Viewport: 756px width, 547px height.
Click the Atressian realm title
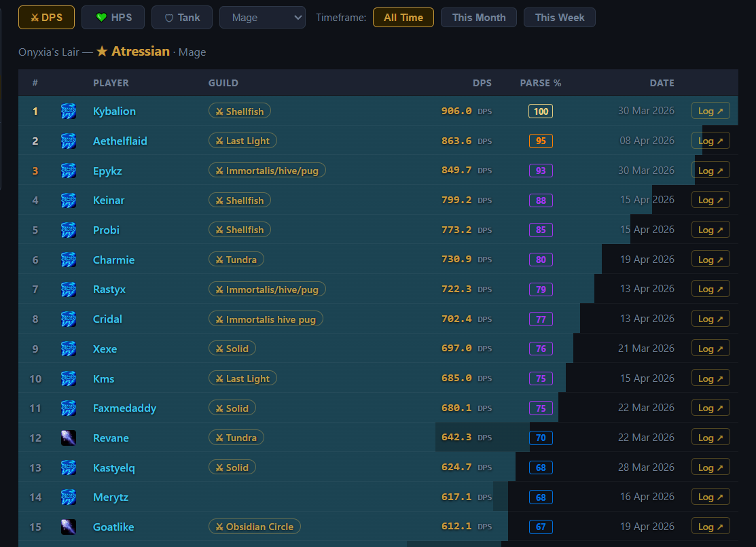click(141, 51)
